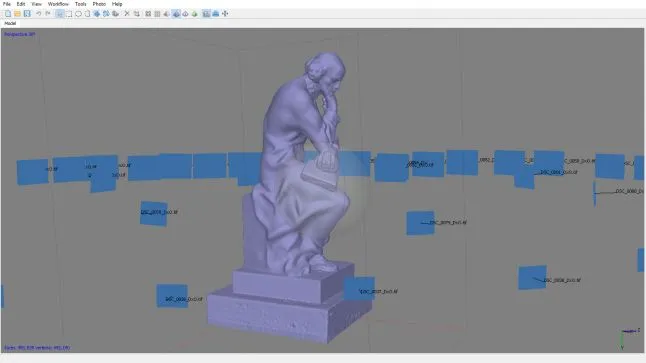Activate the Resize Region tool
The width and height of the screenshot is (646, 363).
pyautogui.click(x=106, y=14)
